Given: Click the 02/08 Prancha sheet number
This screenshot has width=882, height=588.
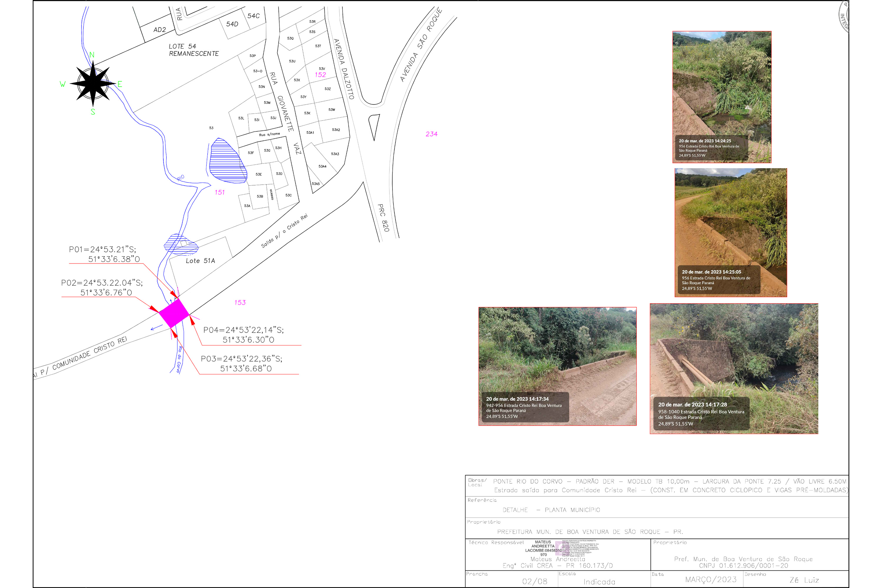Looking at the screenshot, I should 534,581.
